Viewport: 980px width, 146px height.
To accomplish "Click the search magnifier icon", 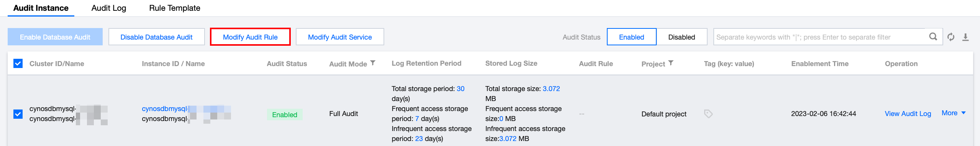I will click(x=933, y=37).
